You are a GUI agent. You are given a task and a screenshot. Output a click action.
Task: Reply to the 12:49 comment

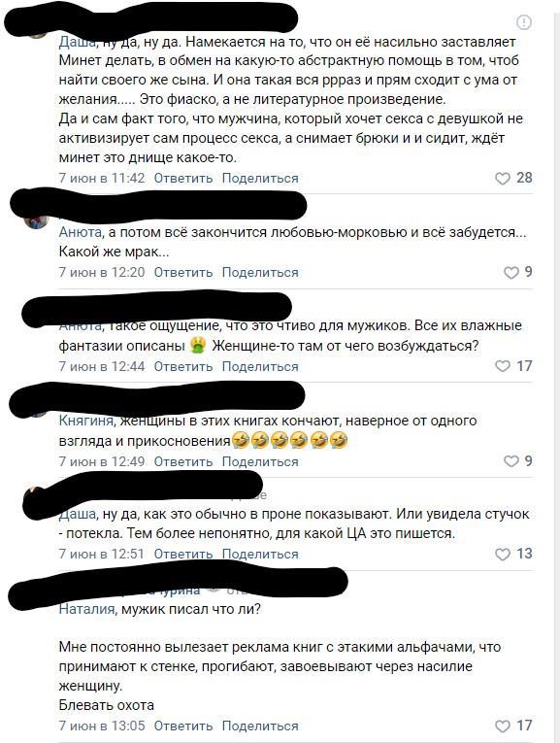[x=183, y=461]
